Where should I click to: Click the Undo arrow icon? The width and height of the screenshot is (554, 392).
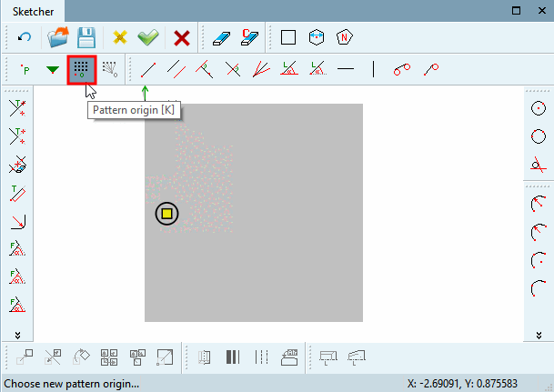[x=25, y=37]
